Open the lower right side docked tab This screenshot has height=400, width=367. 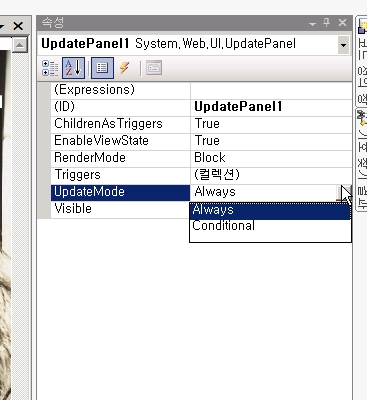tap(362, 159)
